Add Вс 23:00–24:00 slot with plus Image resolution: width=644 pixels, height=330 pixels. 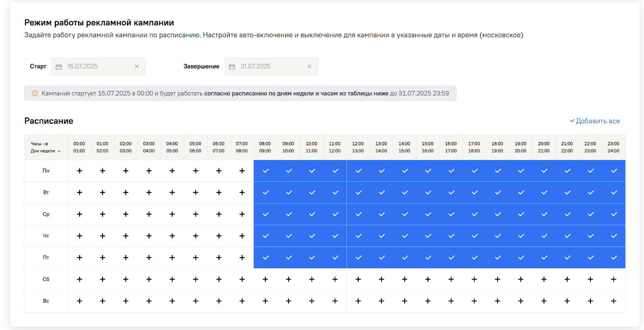click(x=613, y=301)
